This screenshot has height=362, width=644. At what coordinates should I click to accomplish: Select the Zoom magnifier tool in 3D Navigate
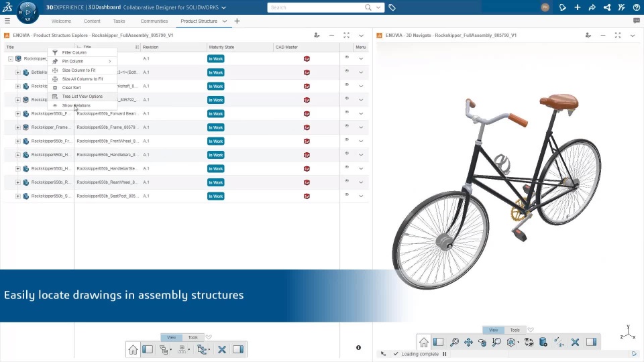496,343
